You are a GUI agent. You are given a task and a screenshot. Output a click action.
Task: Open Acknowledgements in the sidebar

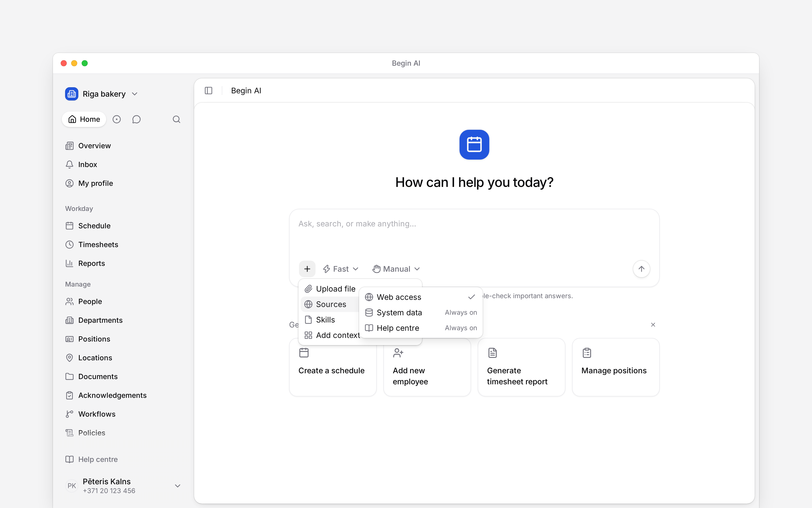tap(124, 395)
